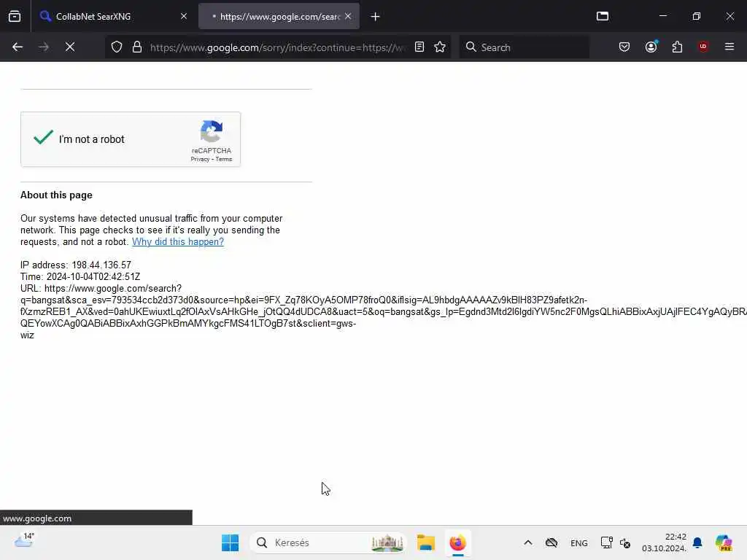Go forward to next page
747x560 pixels.
43,47
